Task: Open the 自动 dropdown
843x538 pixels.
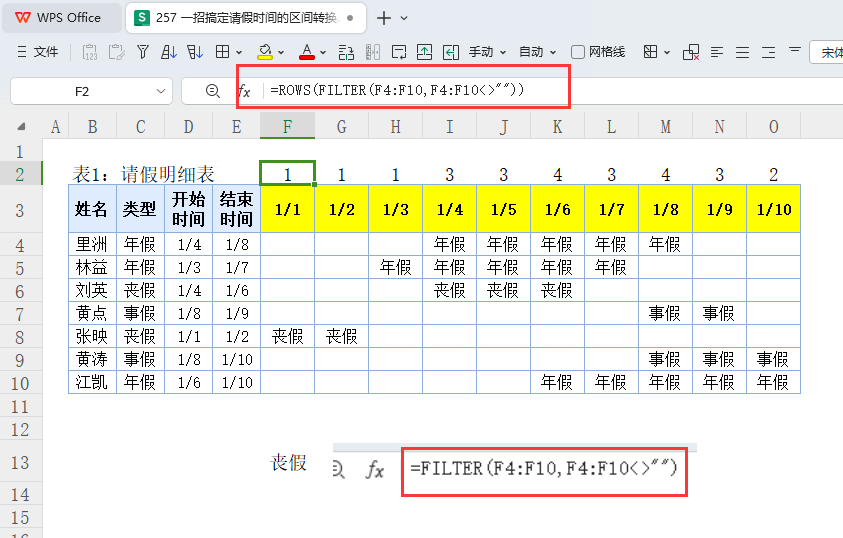Action: pos(537,52)
